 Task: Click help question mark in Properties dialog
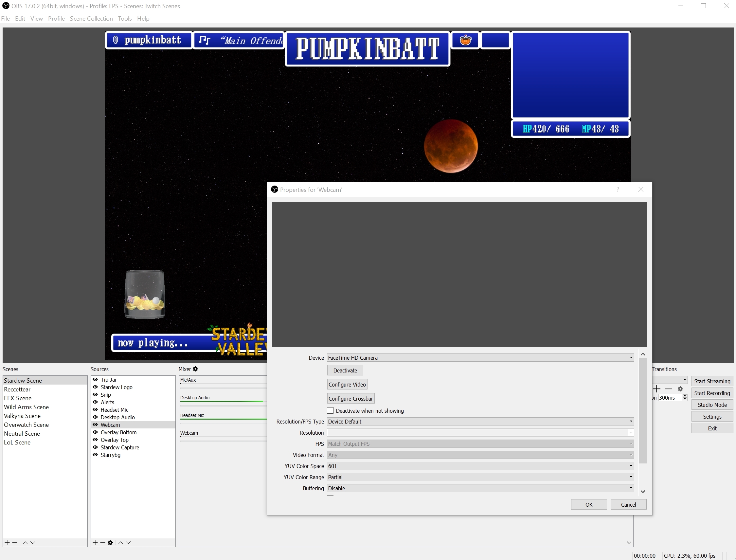[x=618, y=189]
